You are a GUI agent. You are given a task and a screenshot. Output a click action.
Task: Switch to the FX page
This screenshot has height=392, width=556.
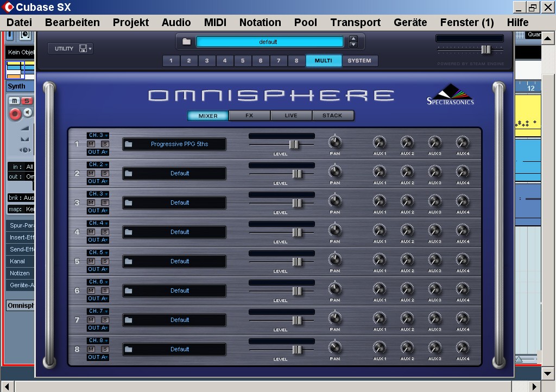coord(249,116)
